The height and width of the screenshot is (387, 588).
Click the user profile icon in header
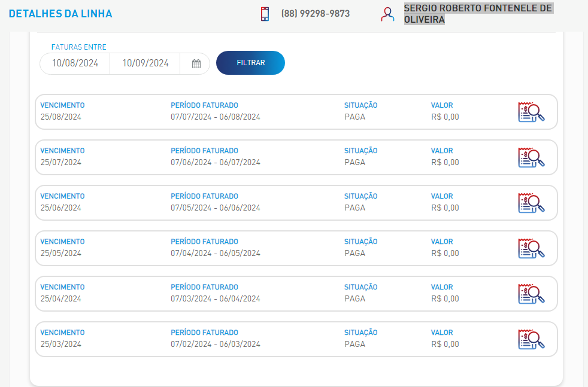click(387, 14)
